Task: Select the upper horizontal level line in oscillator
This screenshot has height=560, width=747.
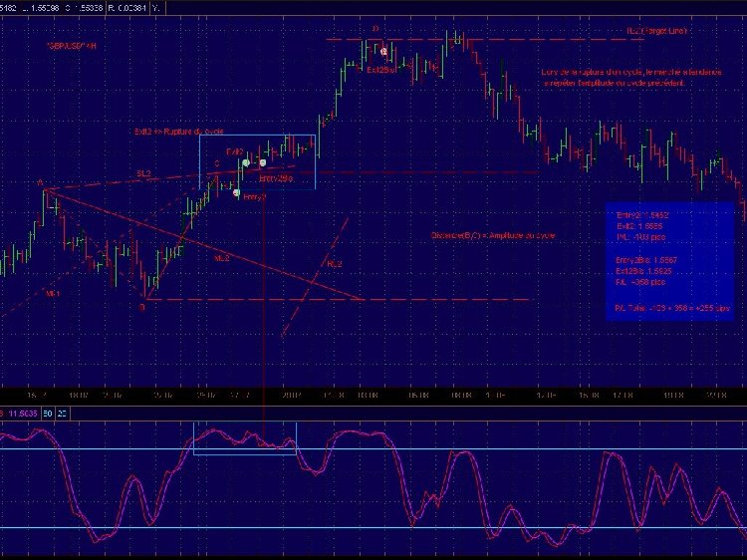Action: click(373, 448)
